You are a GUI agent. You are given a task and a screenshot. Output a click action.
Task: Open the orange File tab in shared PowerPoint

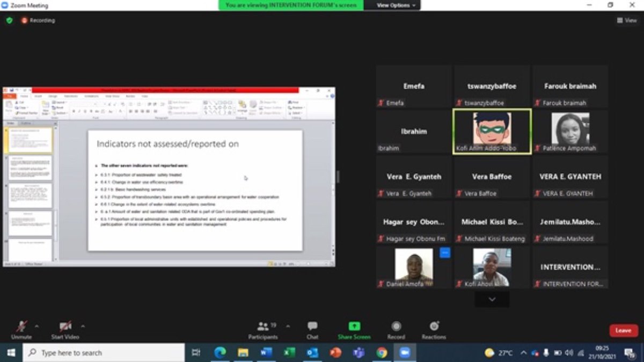(x=10, y=96)
